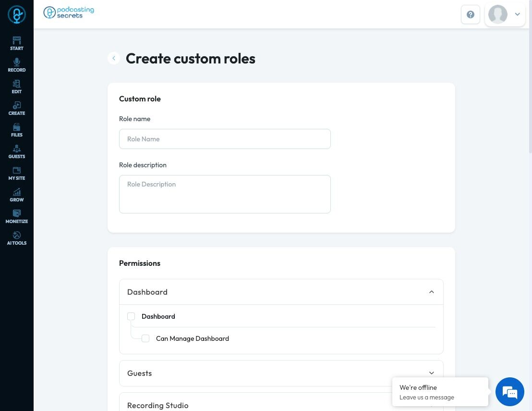Open the AI Tools section
Screen dimensions: 532x411
(x=17, y=238)
